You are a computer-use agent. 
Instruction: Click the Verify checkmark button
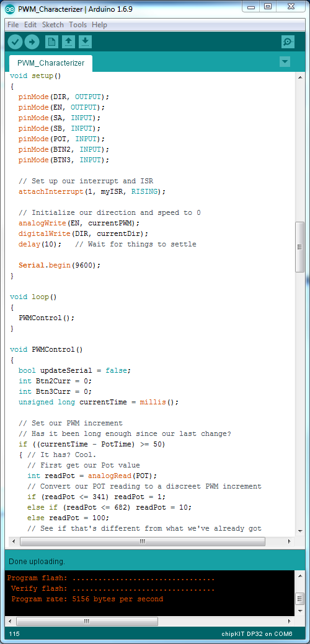15,42
